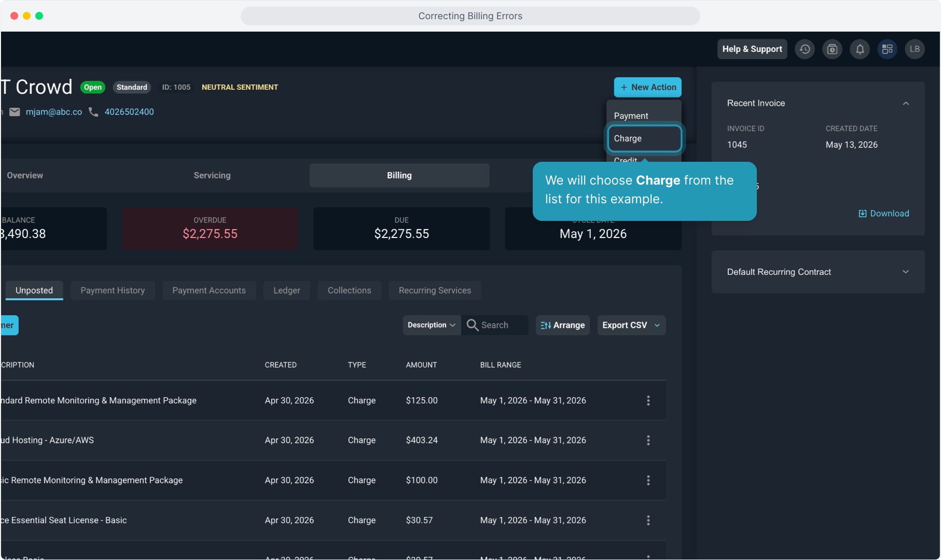Image resolution: width=941 pixels, height=560 pixels.
Task: Open row menu for Essential Seat License Basic
Action: coord(648,520)
